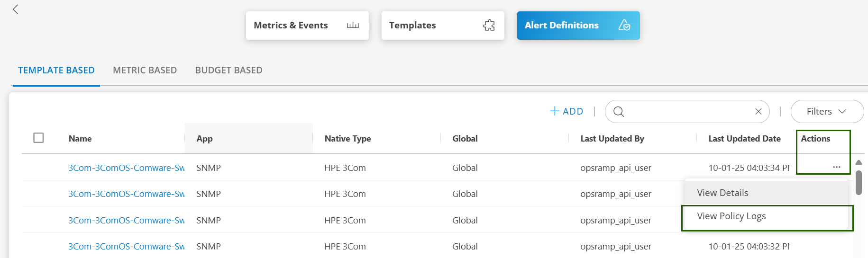
Task: Sort by the Last Updated Date column header
Action: 744,139
